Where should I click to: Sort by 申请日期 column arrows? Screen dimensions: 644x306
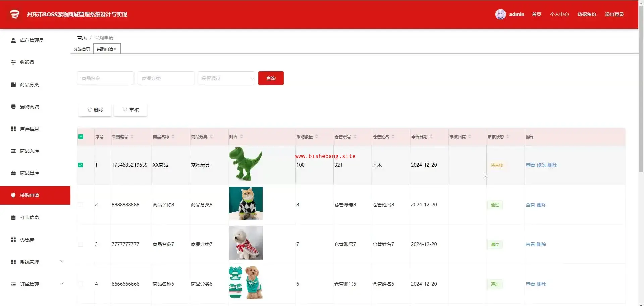pos(431,137)
